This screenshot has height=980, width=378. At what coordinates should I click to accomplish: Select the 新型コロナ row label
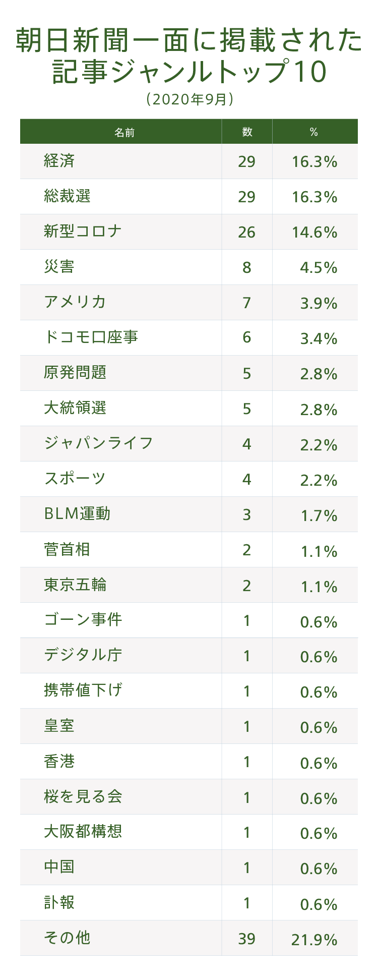[83, 232]
